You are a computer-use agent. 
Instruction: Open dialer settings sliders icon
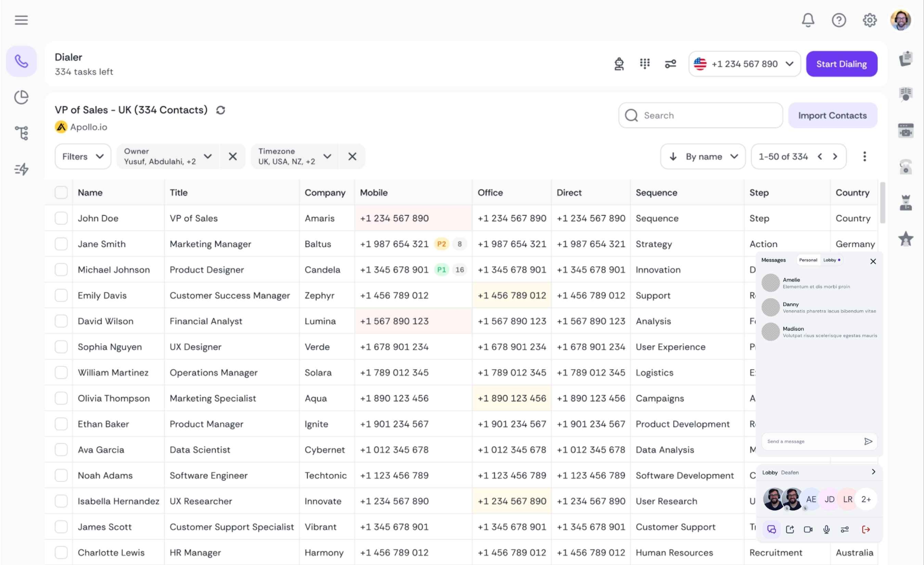[x=670, y=64]
